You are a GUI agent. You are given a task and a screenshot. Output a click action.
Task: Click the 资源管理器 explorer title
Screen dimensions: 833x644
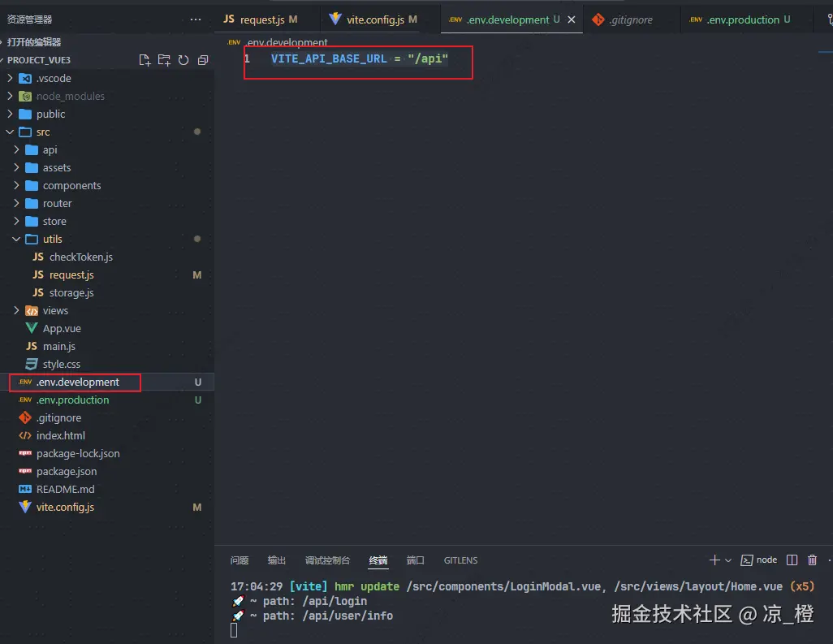[x=30, y=19]
